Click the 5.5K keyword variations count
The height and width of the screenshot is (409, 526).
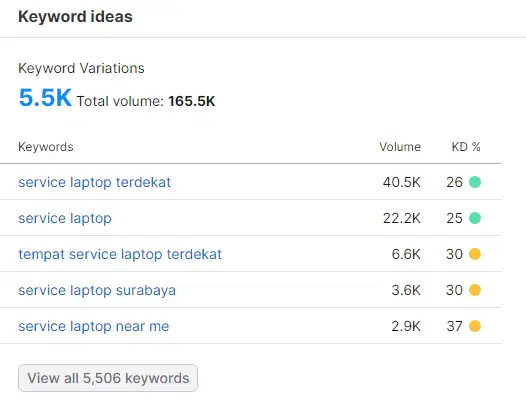[45, 98]
